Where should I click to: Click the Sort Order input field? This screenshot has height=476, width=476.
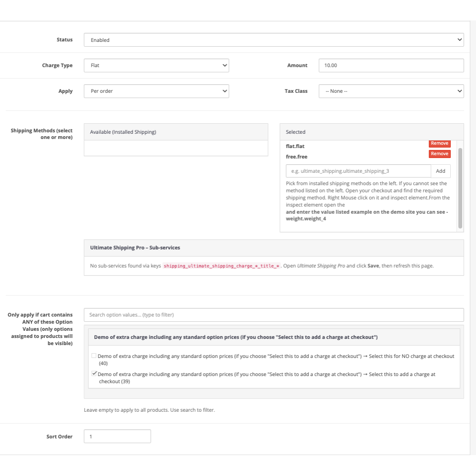pos(117,436)
